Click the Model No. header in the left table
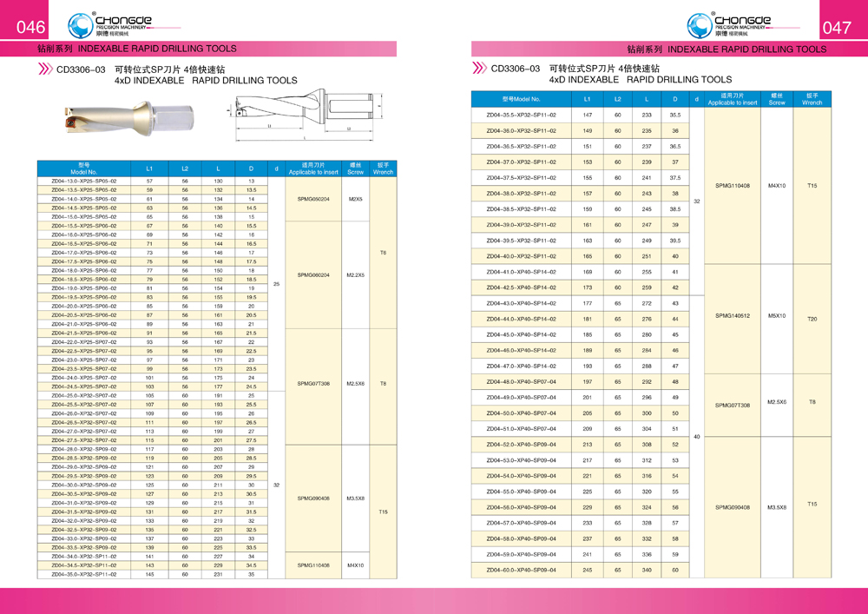 83,168
